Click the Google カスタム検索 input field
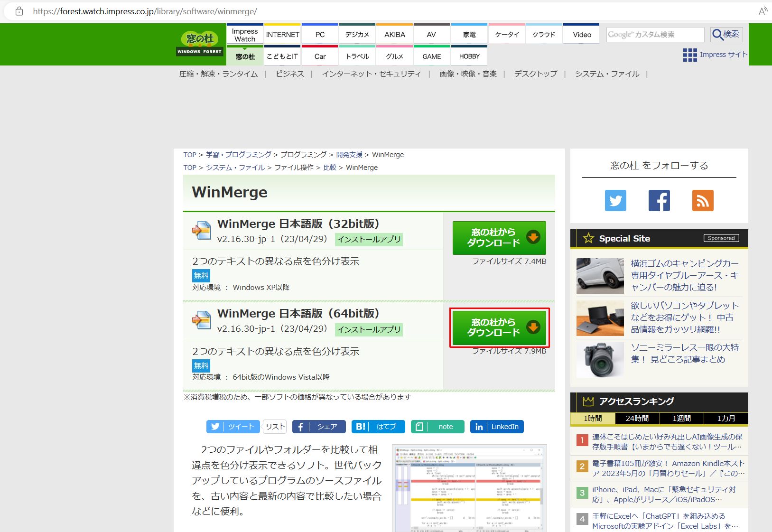The width and height of the screenshot is (772, 532). (x=655, y=34)
